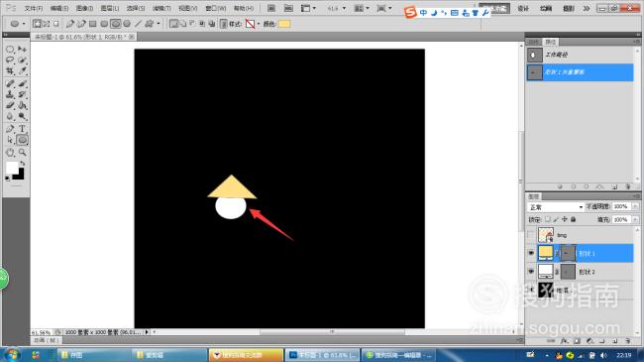Open the 文件(F) menu
Viewport: 644px width, 362px height.
pyautogui.click(x=34, y=8)
